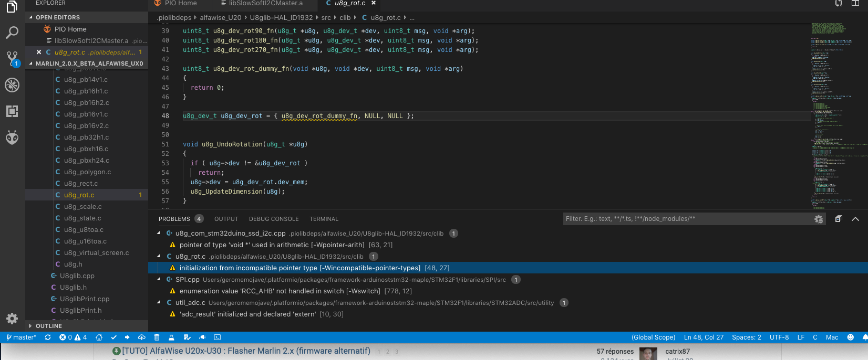
Task: Open PlatformIO run task checklist icon
Action: click(187, 337)
